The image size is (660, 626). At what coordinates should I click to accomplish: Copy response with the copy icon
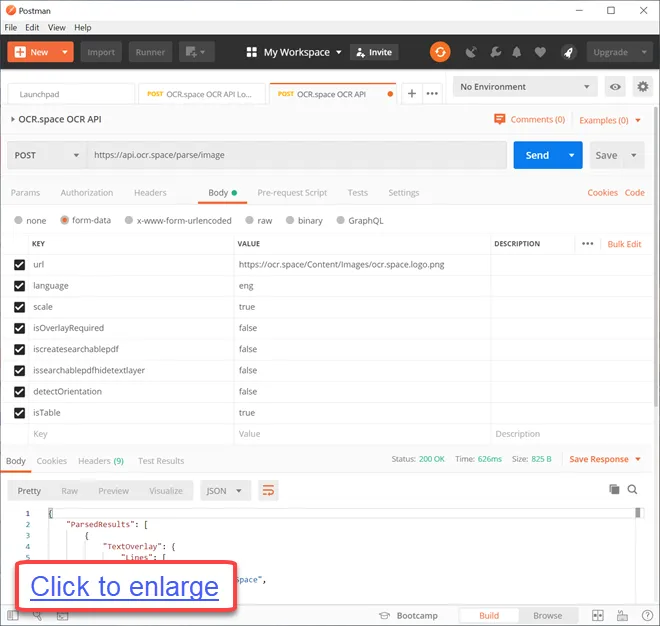[614, 489]
